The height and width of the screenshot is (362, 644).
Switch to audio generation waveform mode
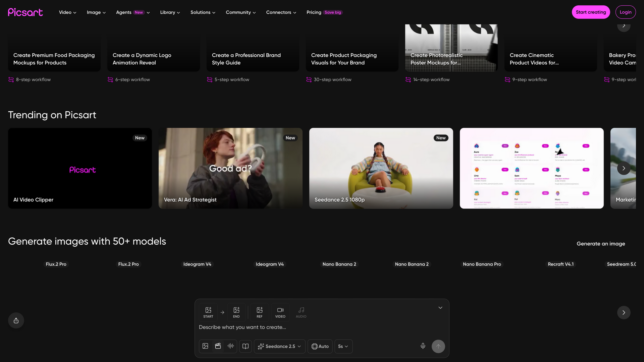[x=231, y=346]
